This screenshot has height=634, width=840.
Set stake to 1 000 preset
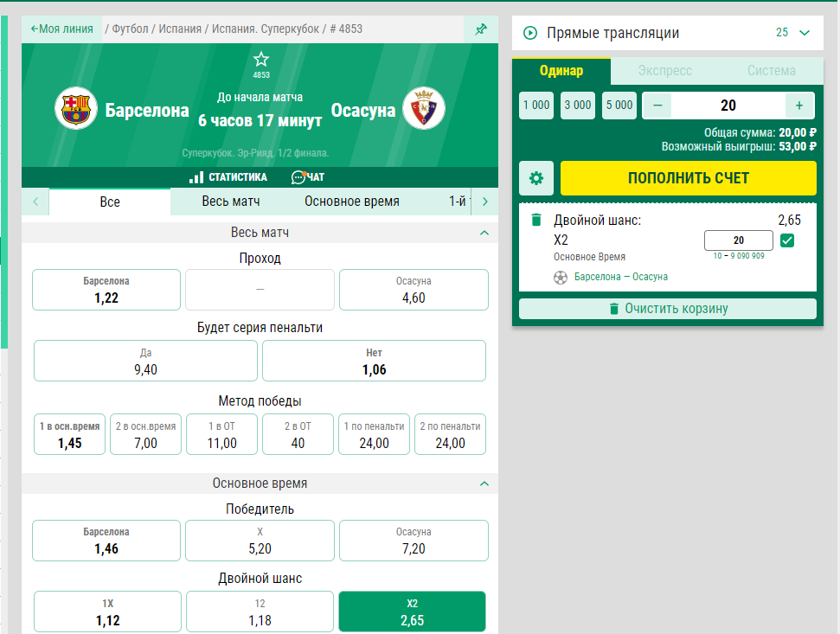pyautogui.click(x=536, y=106)
